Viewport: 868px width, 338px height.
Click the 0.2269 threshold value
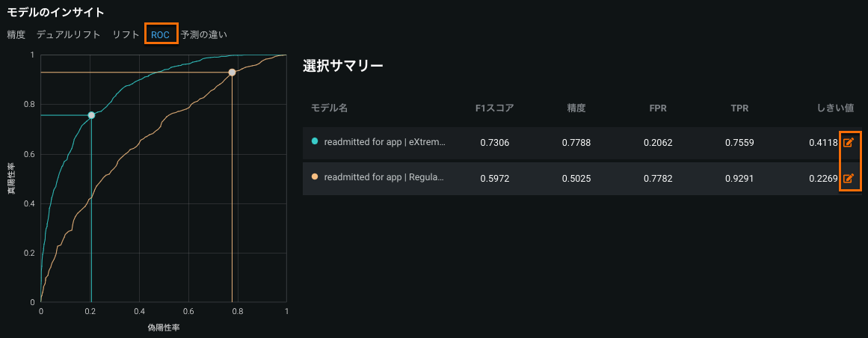(823, 178)
